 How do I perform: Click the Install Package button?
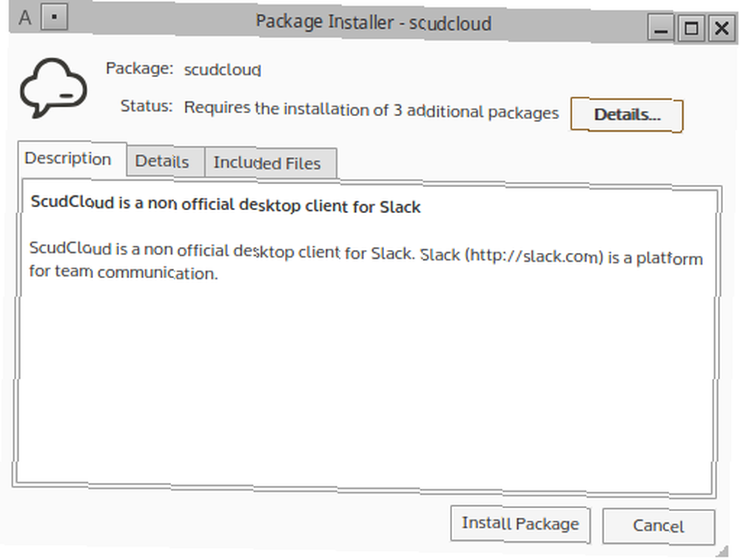pos(520,524)
